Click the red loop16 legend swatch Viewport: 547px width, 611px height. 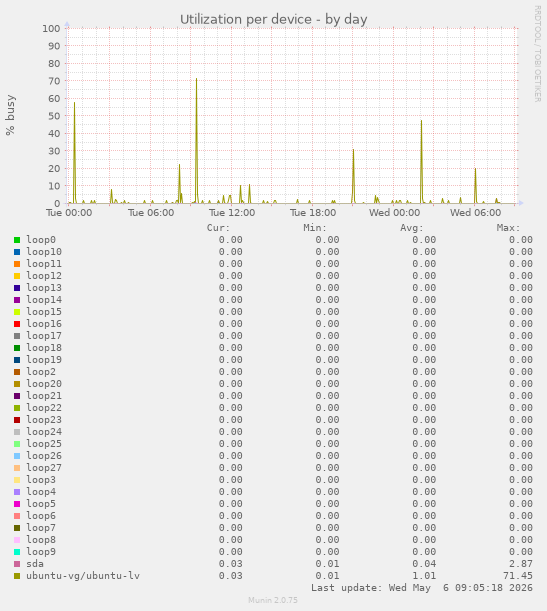click(x=17, y=324)
